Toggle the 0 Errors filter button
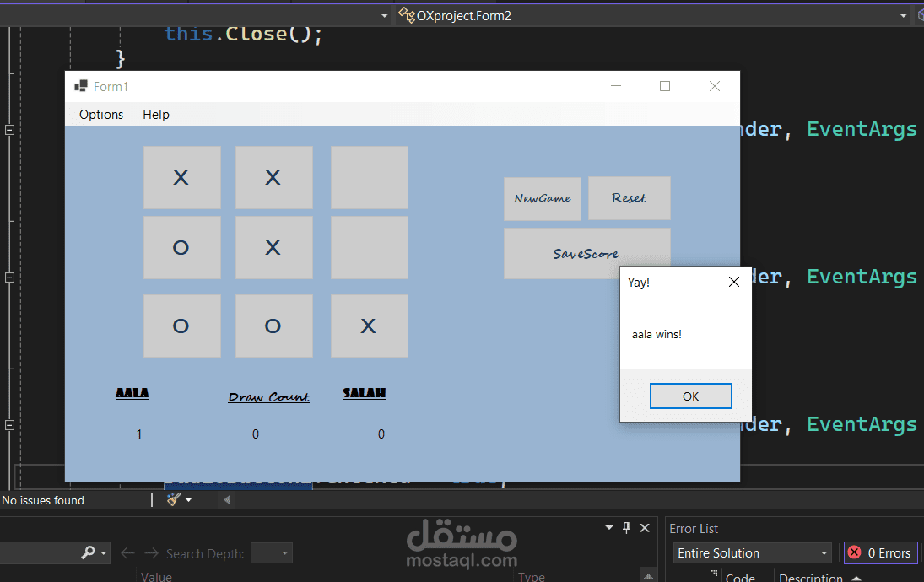This screenshot has height=582, width=924. pyautogui.click(x=880, y=552)
